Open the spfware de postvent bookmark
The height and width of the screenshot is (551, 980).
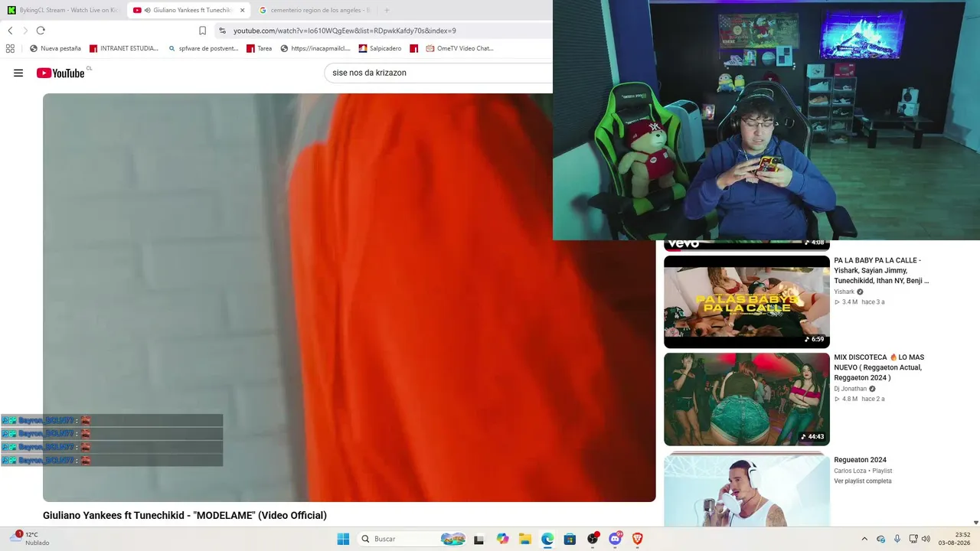tap(203, 48)
